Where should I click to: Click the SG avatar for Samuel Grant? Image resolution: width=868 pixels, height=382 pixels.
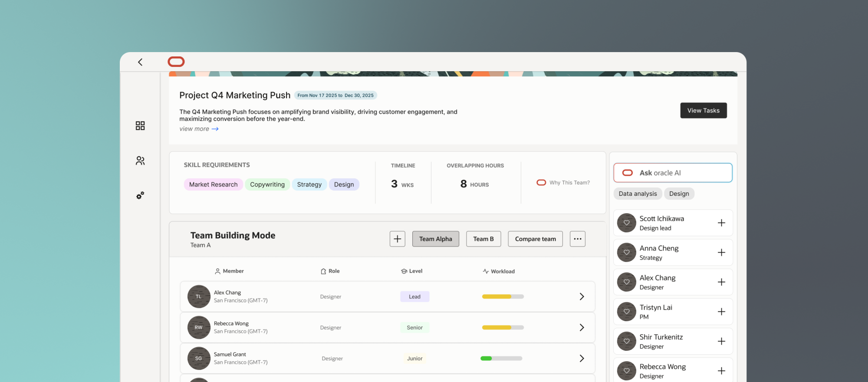coord(199,358)
